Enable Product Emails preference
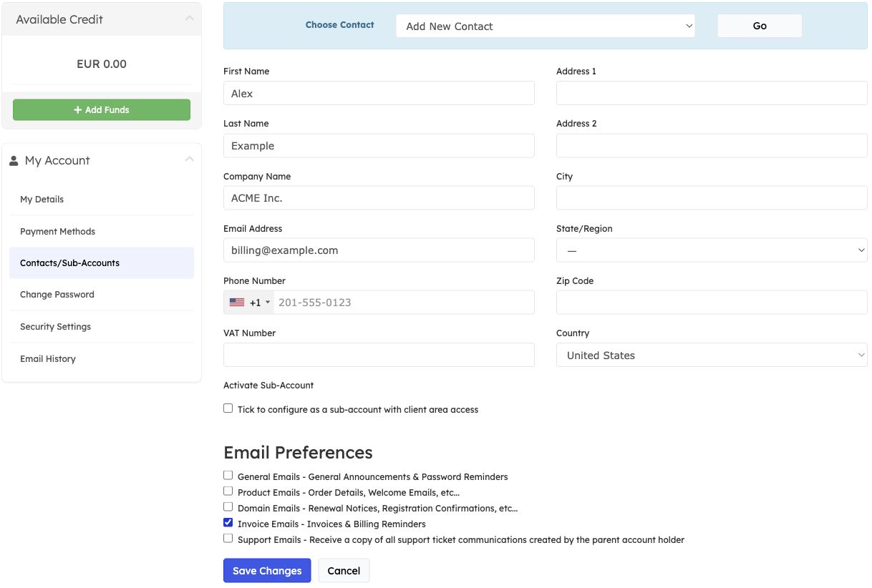 228,491
